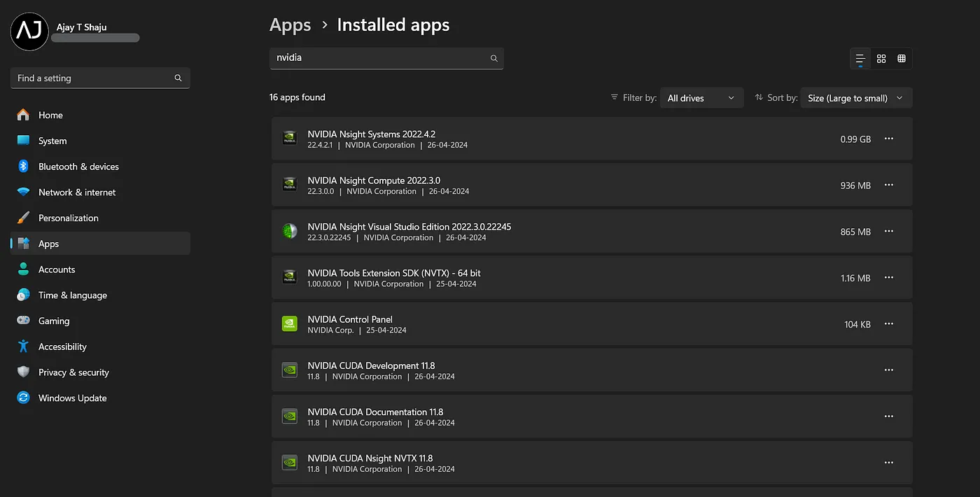Click the 0.99 GB size value
The image size is (980, 497).
pyautogui.click(x=855, y=139)
